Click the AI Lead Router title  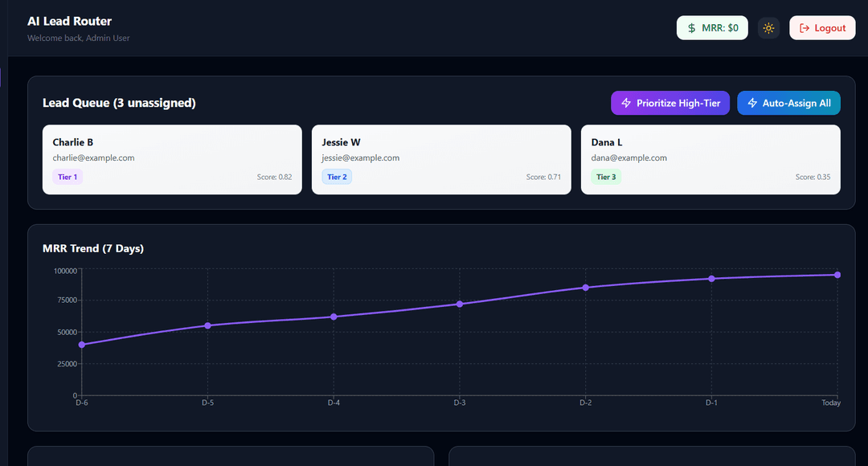point(70,21)
